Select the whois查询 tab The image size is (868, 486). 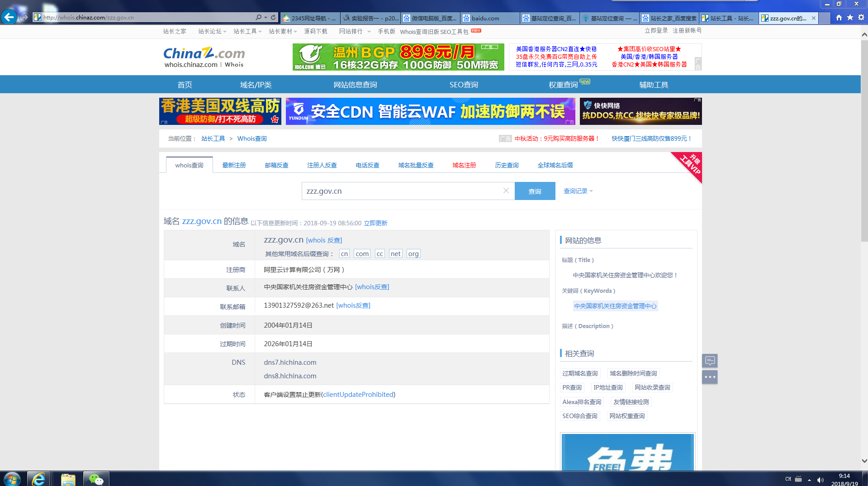(x=189, y=165)
